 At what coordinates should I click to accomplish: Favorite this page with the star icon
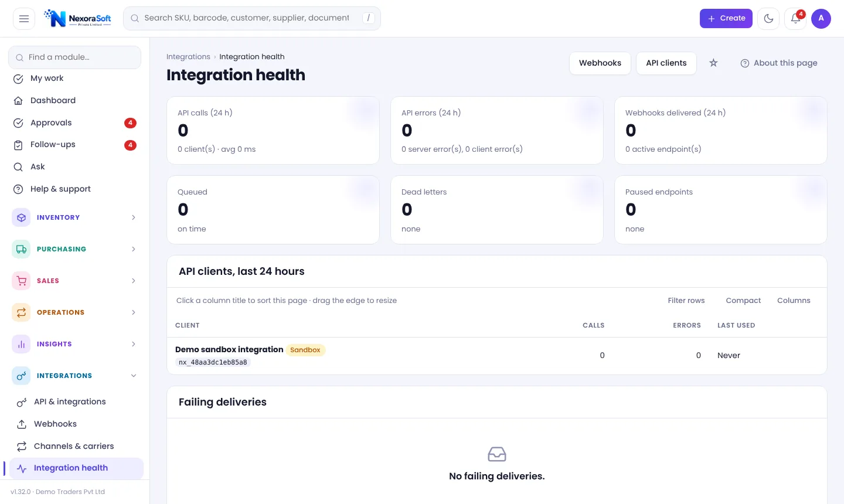click(x=713, y=63)
